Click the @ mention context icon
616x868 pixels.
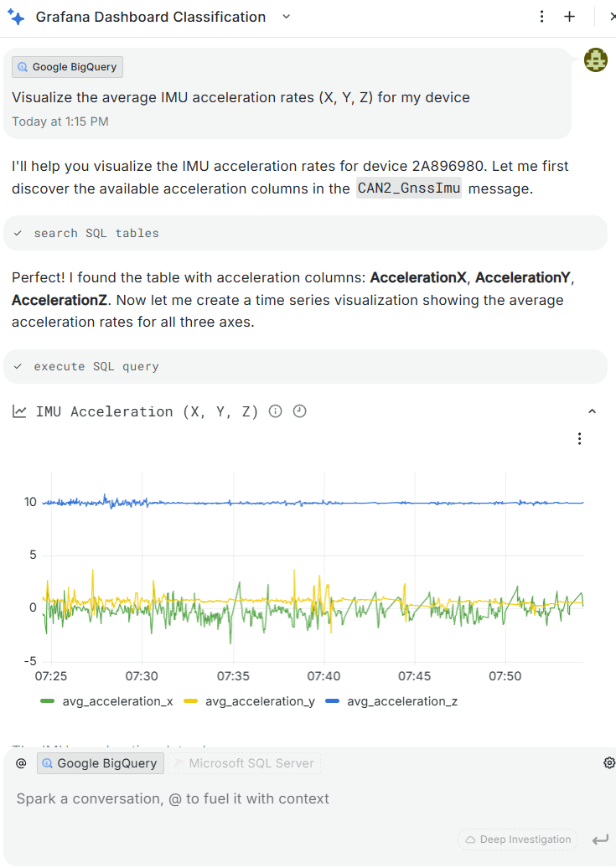tap(21, 763)
